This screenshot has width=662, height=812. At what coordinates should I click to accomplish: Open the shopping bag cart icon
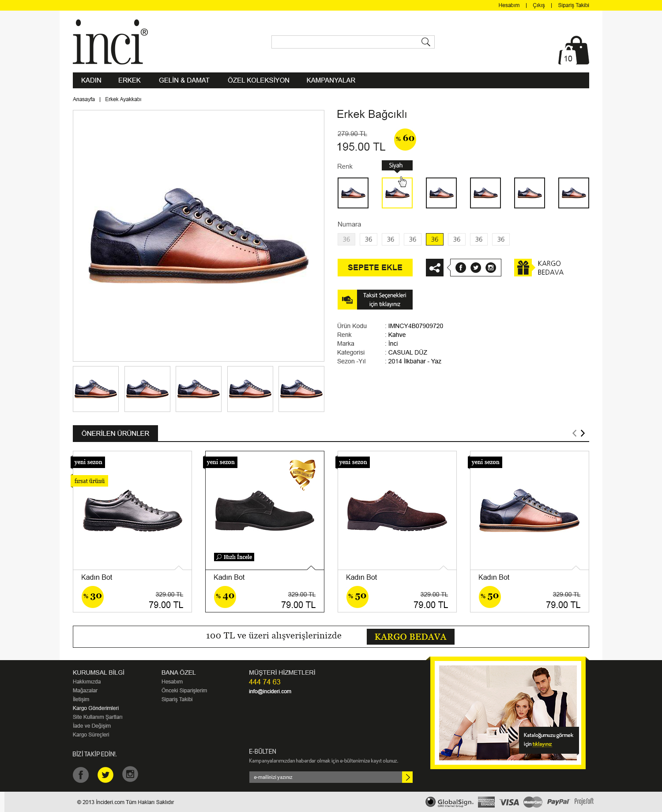574,50
